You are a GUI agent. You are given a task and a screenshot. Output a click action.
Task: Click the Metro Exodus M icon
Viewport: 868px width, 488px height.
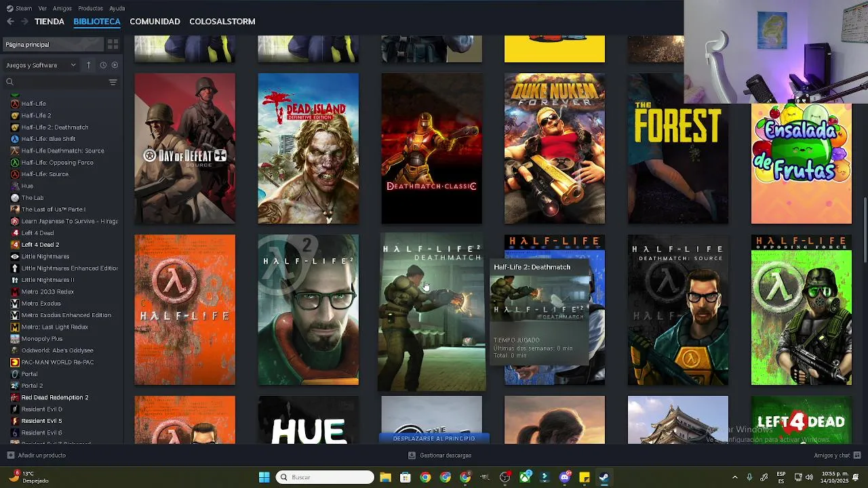[x=15, y=304]
